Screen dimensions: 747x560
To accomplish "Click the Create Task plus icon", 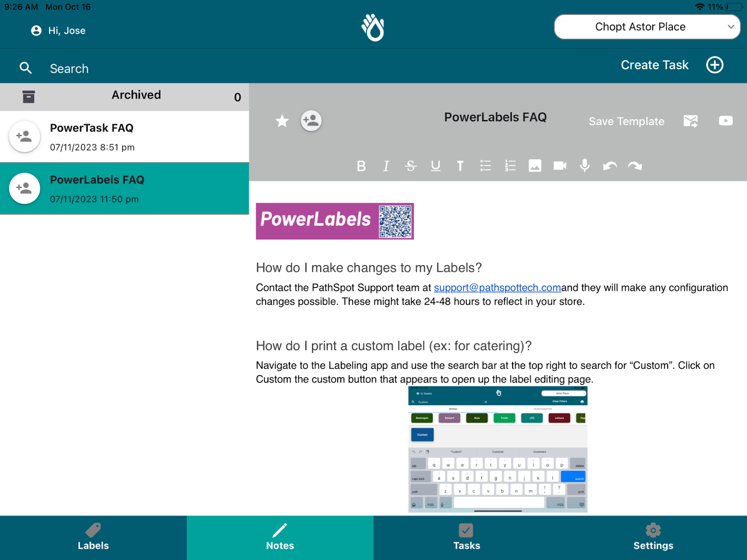I will coord(714,65).
